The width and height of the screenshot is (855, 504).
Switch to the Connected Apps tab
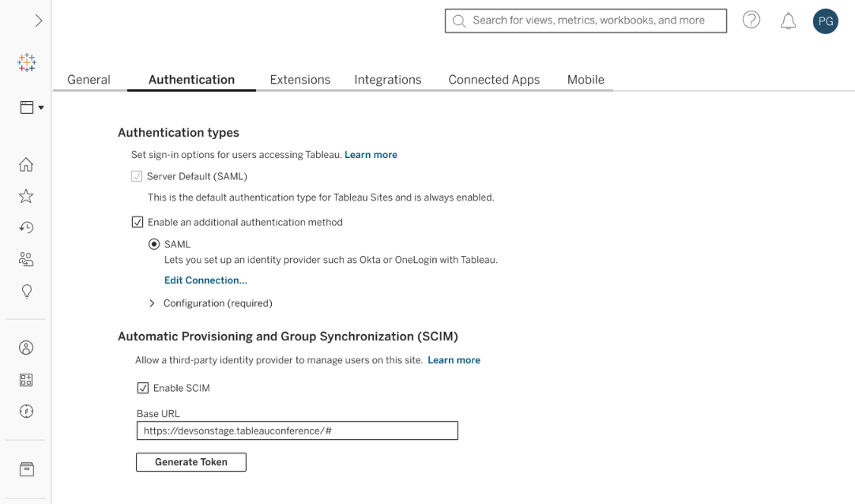(x=494, y=80)
